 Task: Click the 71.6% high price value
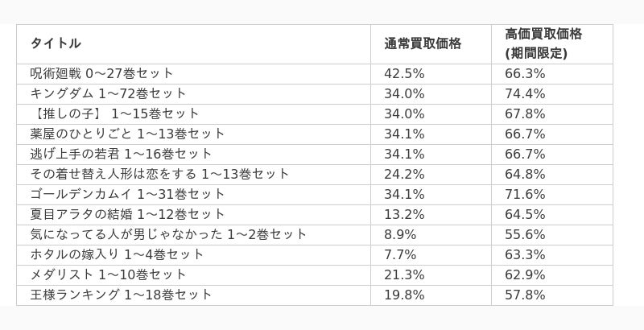[x=525, y=195]
